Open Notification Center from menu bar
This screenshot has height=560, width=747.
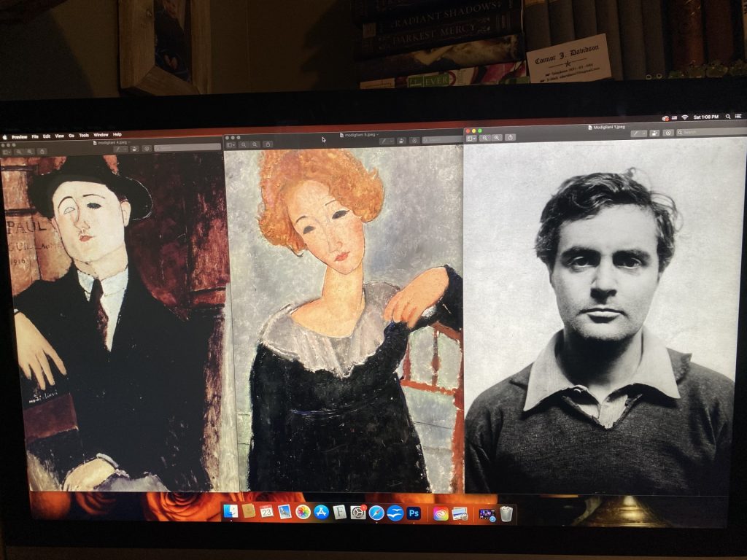tap(739, 116)
